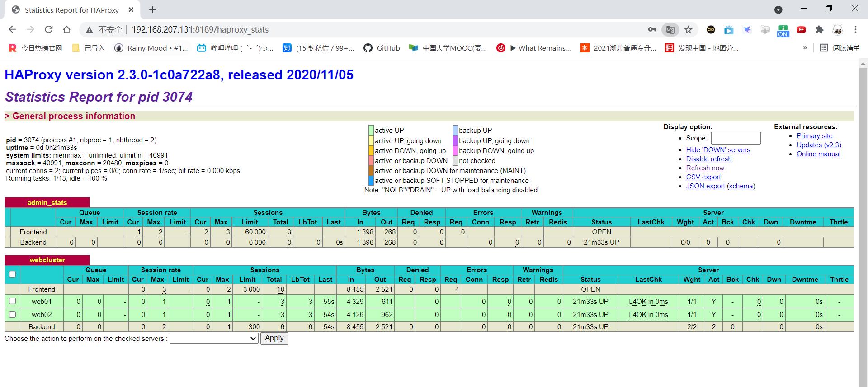
Task: Go forward in browser history
Action: click(30, 29)
